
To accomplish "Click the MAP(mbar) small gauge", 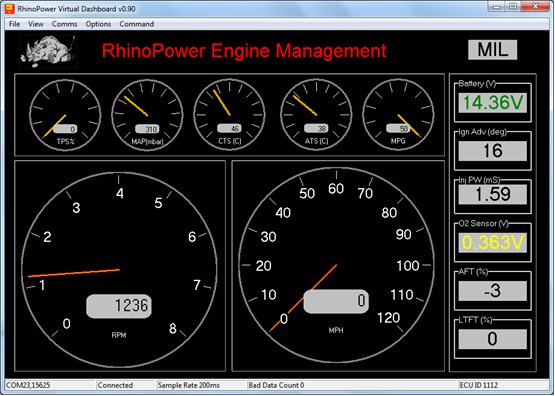I will point(147,115).
